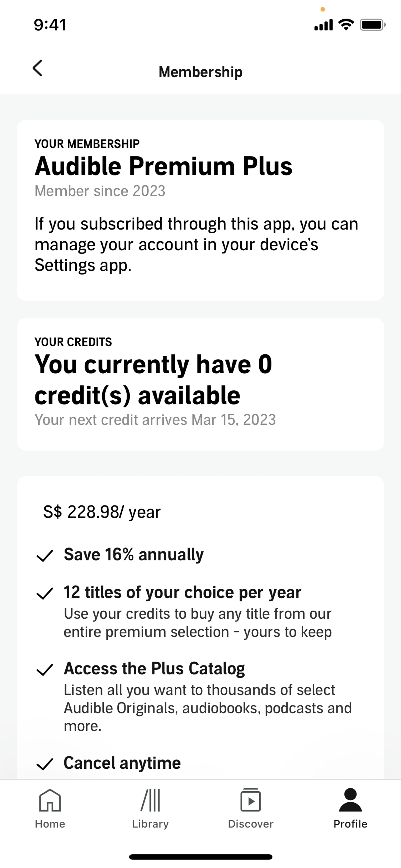Tap the battery status icon
This screenshot has height=868, width=401.
point(372,25)
